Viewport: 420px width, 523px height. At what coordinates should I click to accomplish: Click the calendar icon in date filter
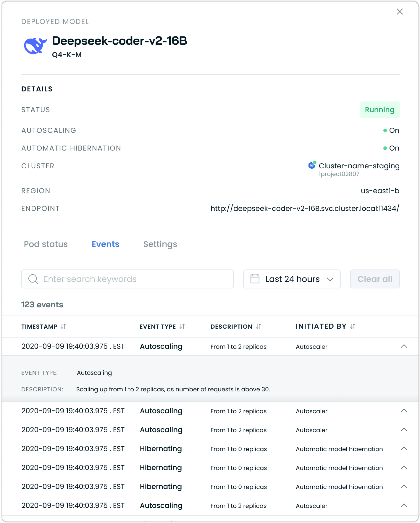[x=255, y=279]
